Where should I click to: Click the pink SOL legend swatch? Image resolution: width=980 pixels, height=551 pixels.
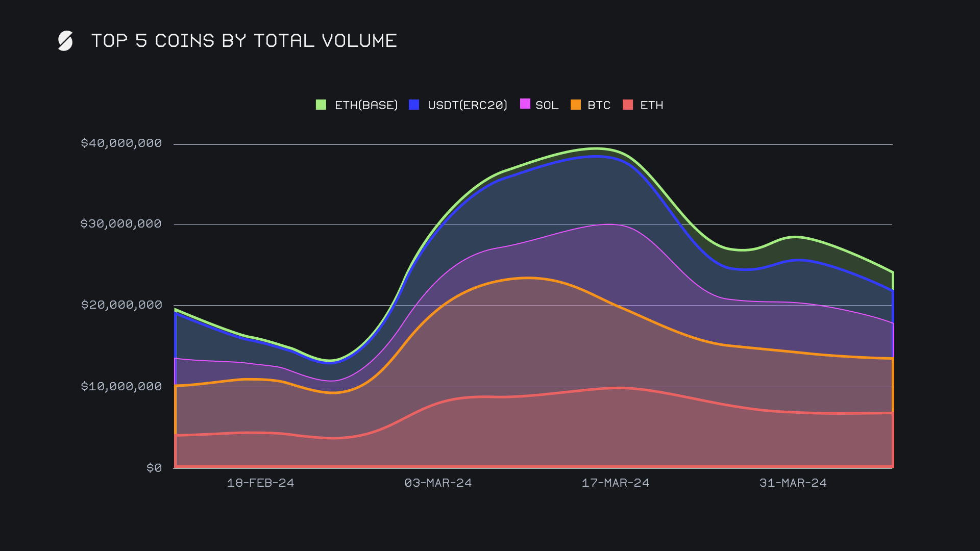[525, 104]
